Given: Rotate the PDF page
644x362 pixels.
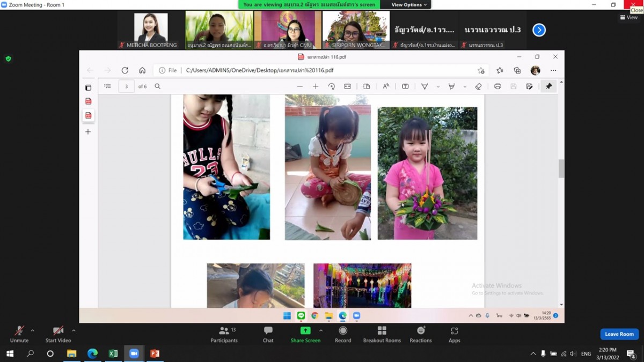Looking at the screenshot, I should click(x=331, y=86).
